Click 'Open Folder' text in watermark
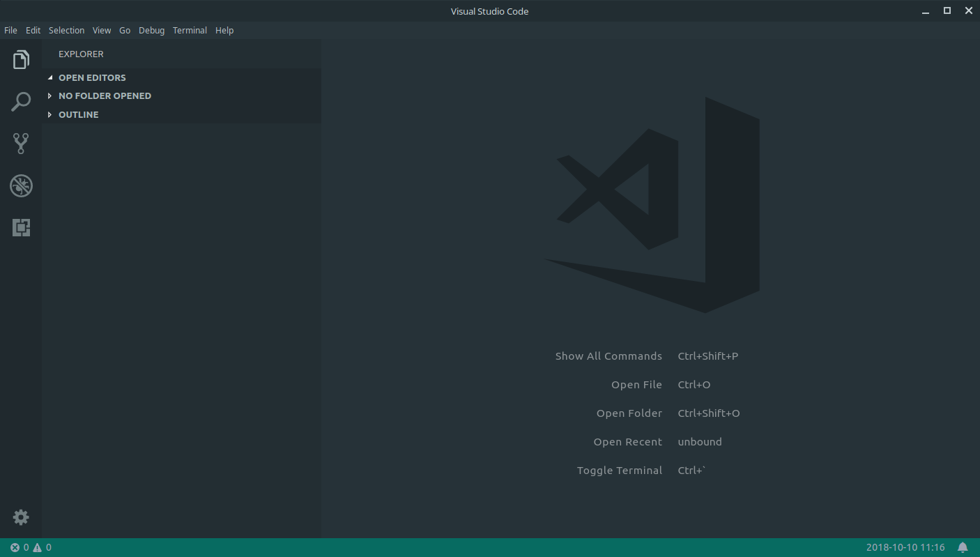The height and width of the screenshot is (557, 980). [x=629, y=413]
